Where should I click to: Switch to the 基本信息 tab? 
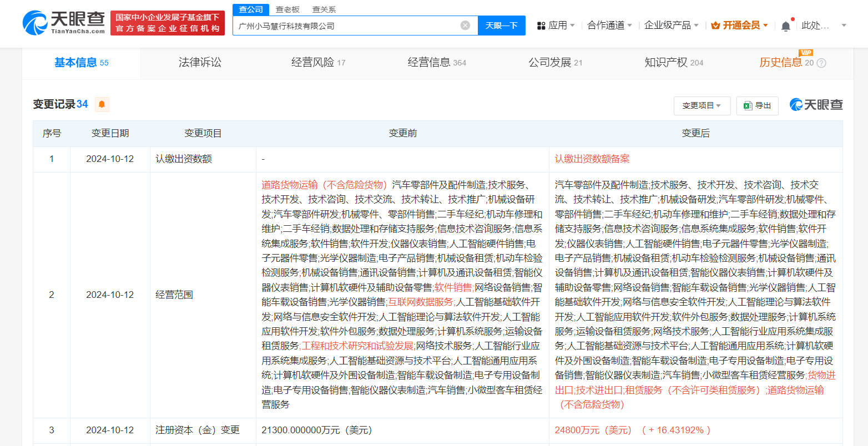click(82, 63)
